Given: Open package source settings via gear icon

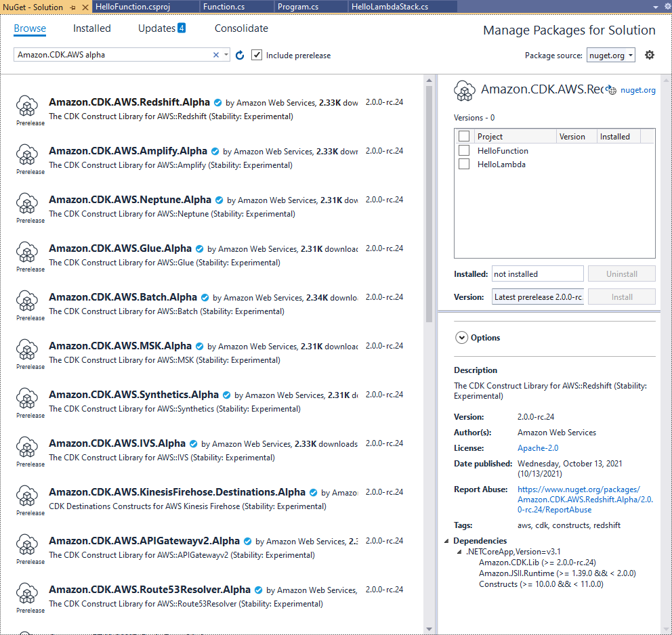Looking at the screenshot, I should (649, 55).
